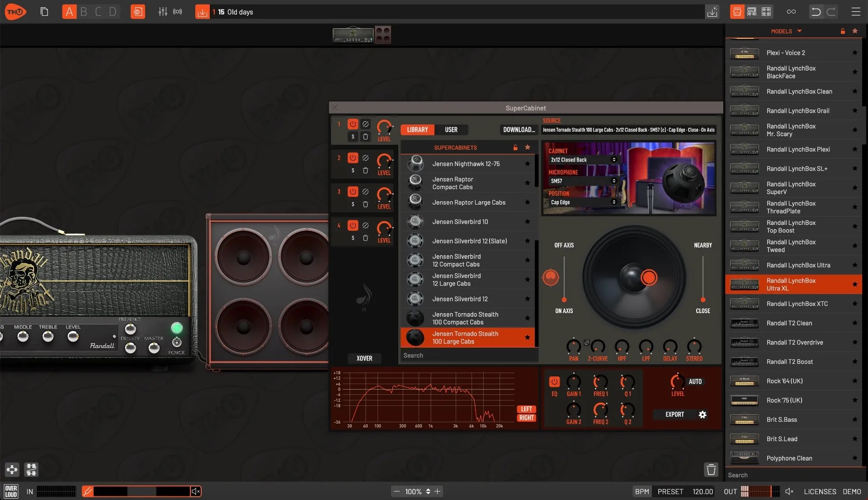Open the mixer sliders icon in top bar
The width and height of the screenshot is (868, 500).
163,12
